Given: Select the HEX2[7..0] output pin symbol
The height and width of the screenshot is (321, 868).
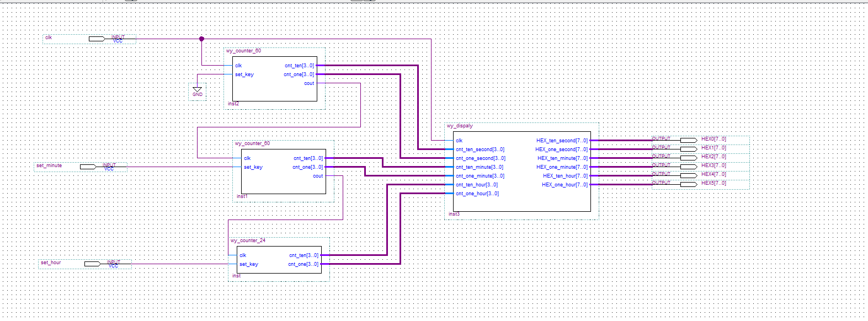Looking at the screenshot, I should (x=689, y=158).
